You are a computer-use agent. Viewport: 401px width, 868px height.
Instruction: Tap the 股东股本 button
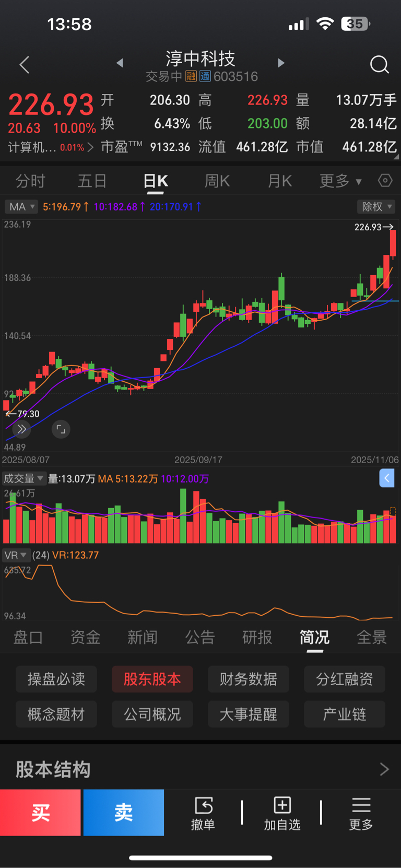coord(152,679)
